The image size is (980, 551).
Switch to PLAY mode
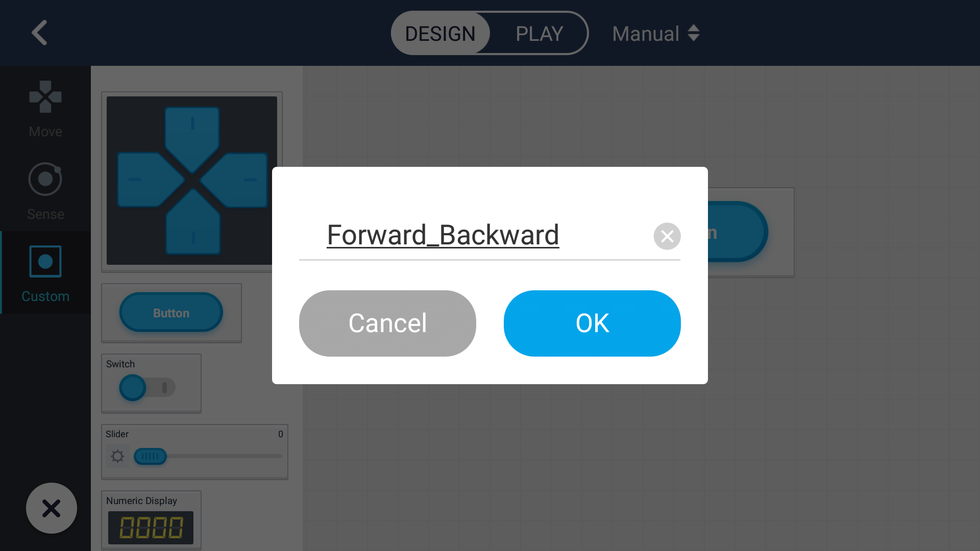tap(539, 33)
